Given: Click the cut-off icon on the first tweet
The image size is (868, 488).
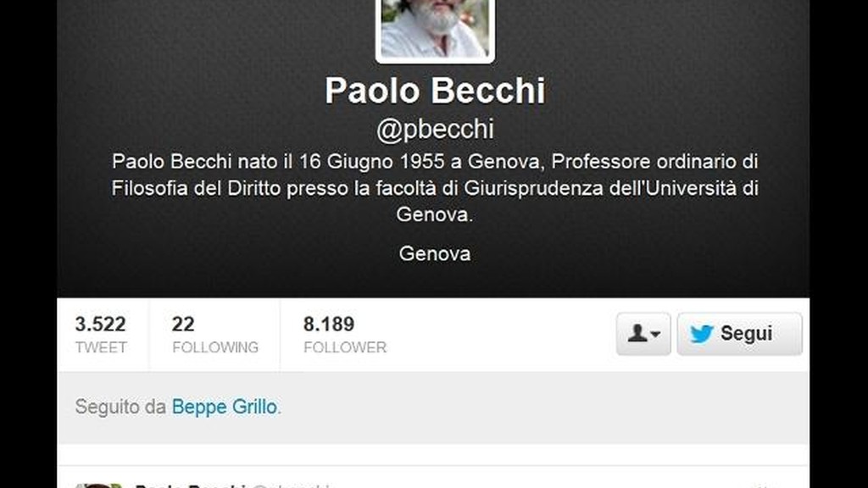Looking at the screenshot, I should click(763, 485).
